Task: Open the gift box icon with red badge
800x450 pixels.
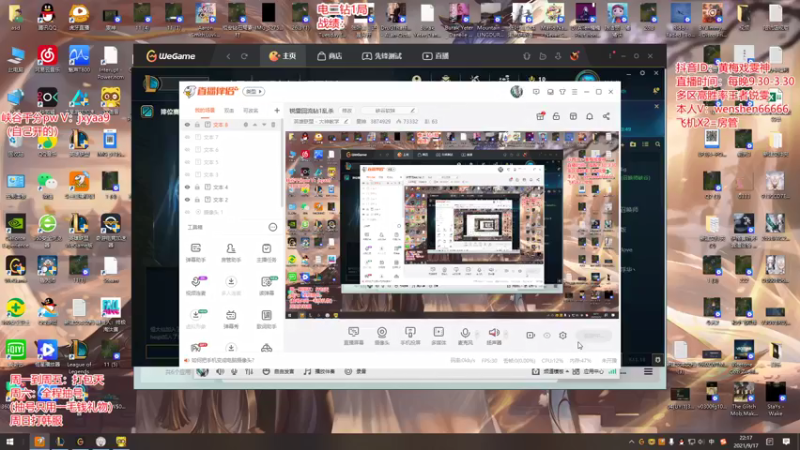Action: 540,116
